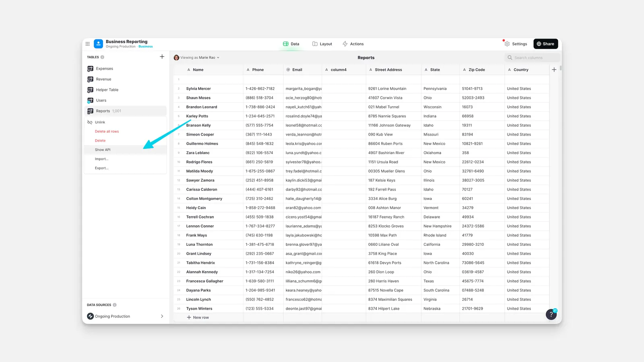Click the Search columns field
The image size is (644, 362).
[532, 58]
